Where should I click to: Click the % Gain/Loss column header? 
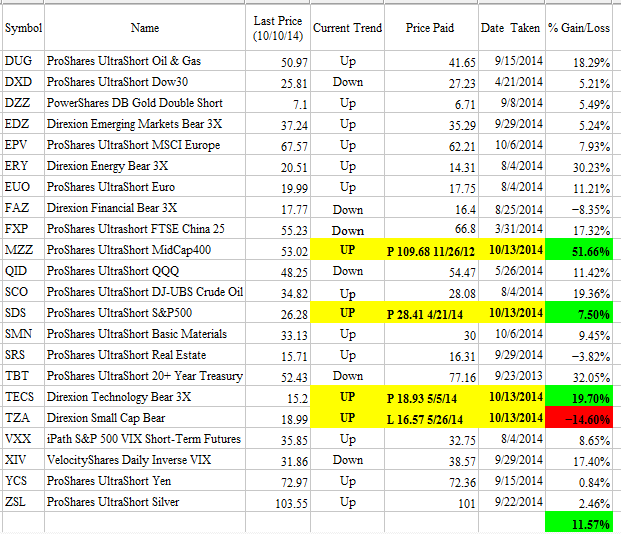click(579, 28)
